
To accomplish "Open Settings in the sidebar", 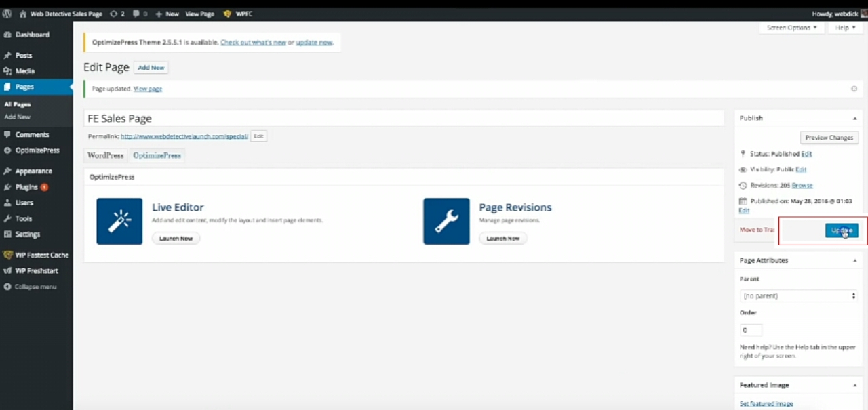I will (28, 234).
